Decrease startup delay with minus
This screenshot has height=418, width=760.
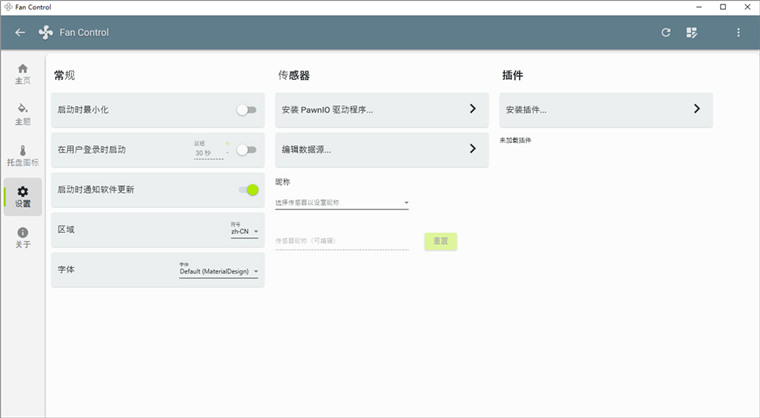pyautogui.click(x=227, y=153)
